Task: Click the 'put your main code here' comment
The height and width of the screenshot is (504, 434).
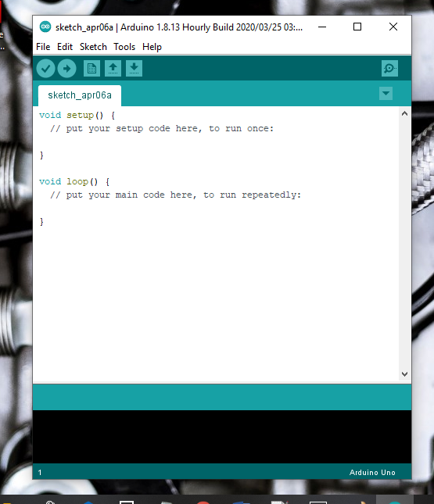Action: [x=175, y=195]
